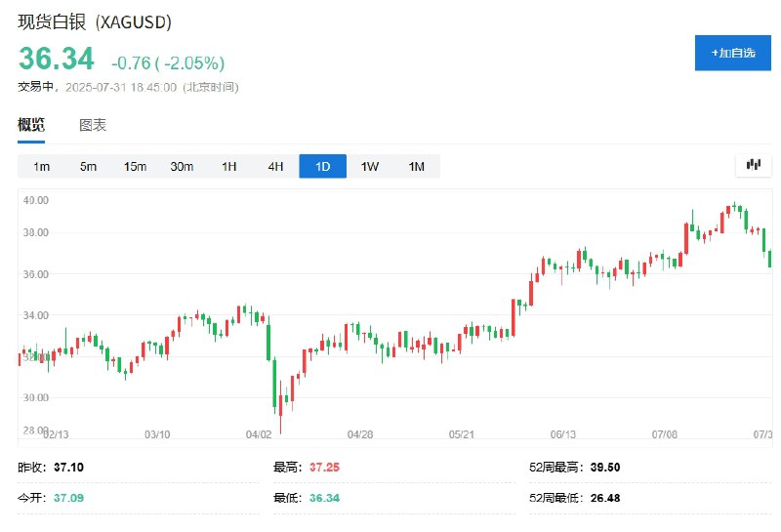Click the 52周最高 value 39.50
This screenshot has width=781, height=532.
(x=605, y=468)
